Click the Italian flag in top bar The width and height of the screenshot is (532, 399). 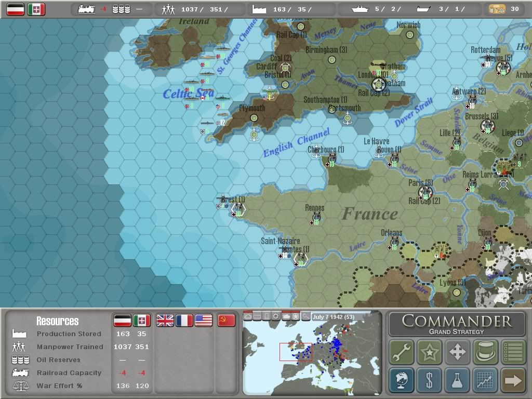point(36,9)
